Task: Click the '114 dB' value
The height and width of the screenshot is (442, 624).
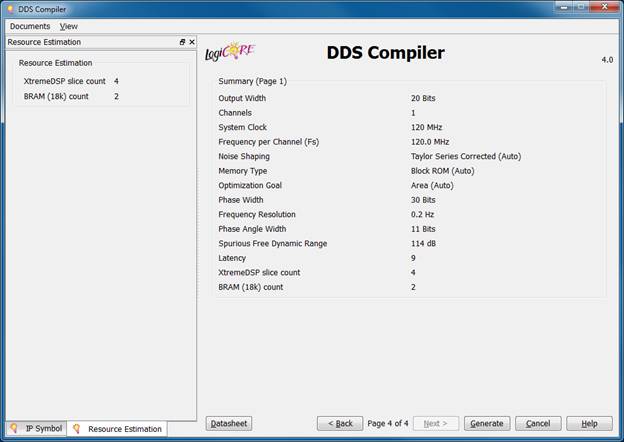Action: click(x=423, y=243)
